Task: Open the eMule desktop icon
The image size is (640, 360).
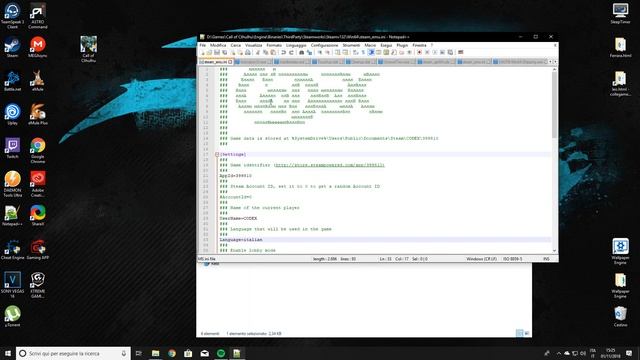Action: [x=38, y=81]
